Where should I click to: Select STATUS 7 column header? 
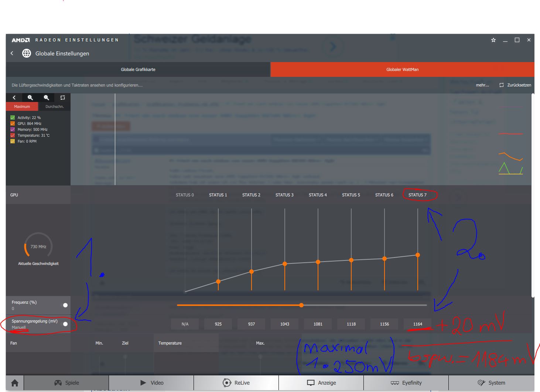pos(417,195)
